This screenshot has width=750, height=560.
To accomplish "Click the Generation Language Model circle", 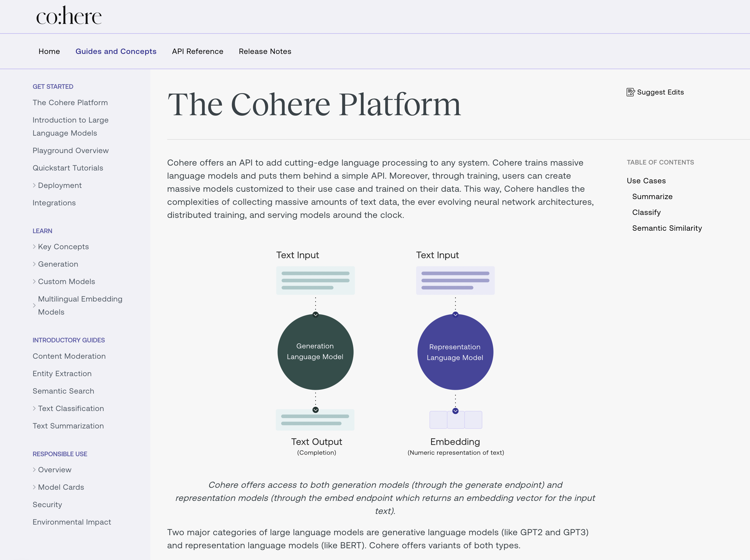I will (x=315, y=352).
